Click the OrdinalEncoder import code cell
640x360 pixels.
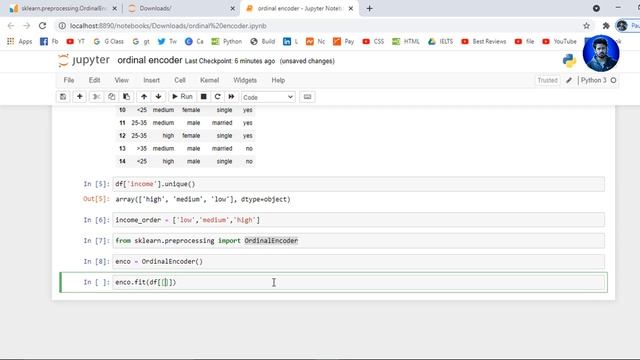click(358, 241)
